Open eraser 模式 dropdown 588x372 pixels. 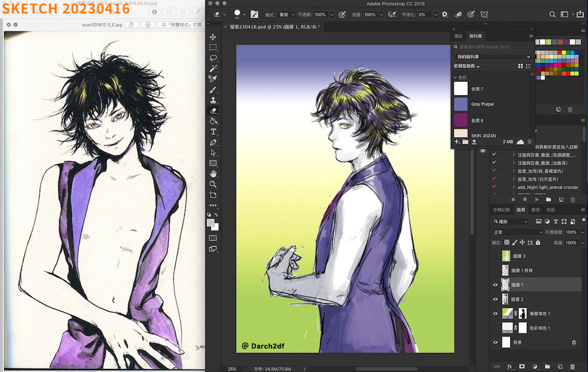[x=287, y=14]
